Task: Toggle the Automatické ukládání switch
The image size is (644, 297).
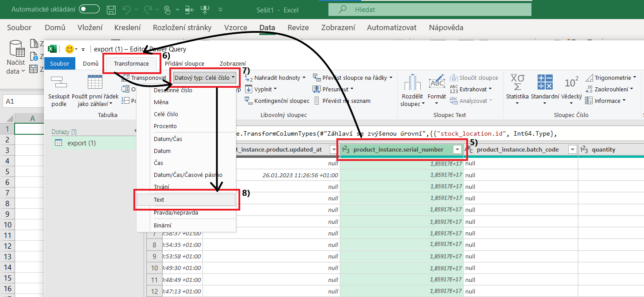Action: coord(89,9)
